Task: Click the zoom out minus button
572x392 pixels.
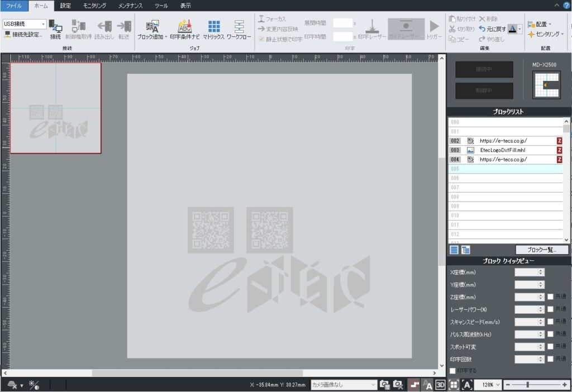Action: (x=508, y=385)
